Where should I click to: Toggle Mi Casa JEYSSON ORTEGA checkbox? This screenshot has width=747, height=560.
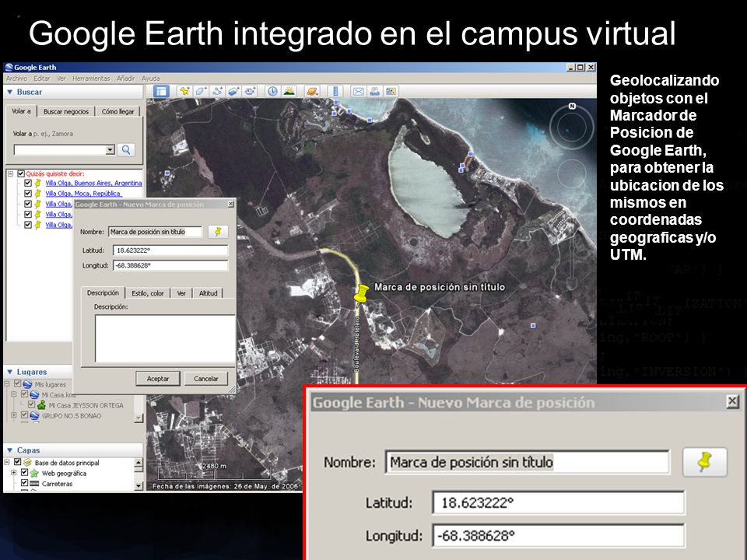pyautogui.click(x=31, y=404)
